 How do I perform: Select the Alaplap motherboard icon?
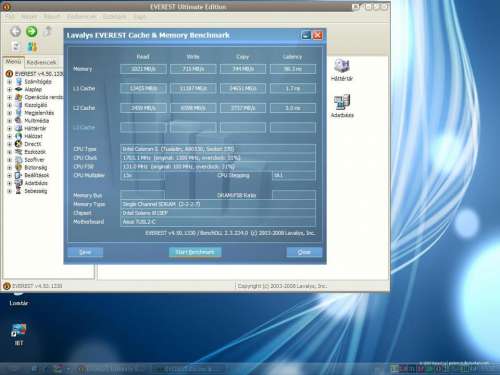(19, 89)
